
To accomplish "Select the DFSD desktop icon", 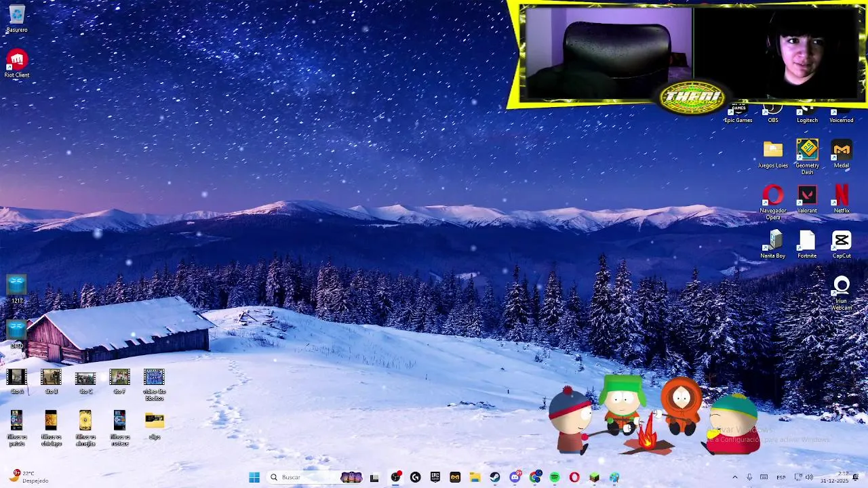I will click(17, 335).
